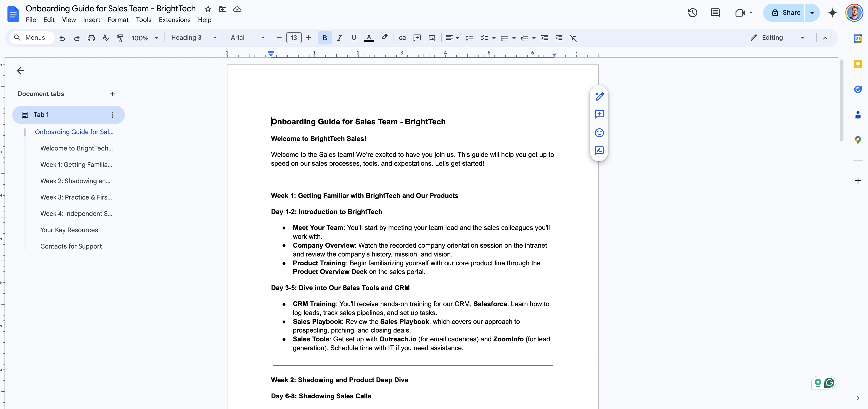Select the paint format roller icon

point(120,38)
